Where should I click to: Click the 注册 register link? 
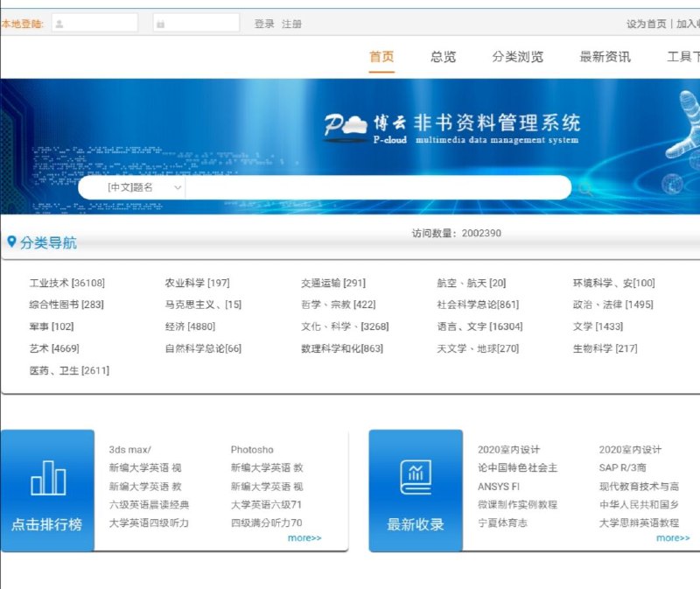pyautogui.click(x=291, y=24)
